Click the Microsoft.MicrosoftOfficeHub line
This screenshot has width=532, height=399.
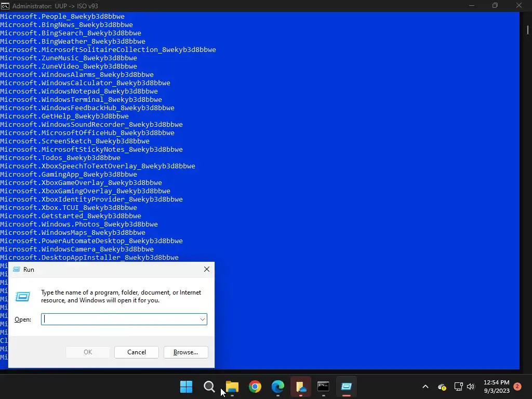click(87, 132)
